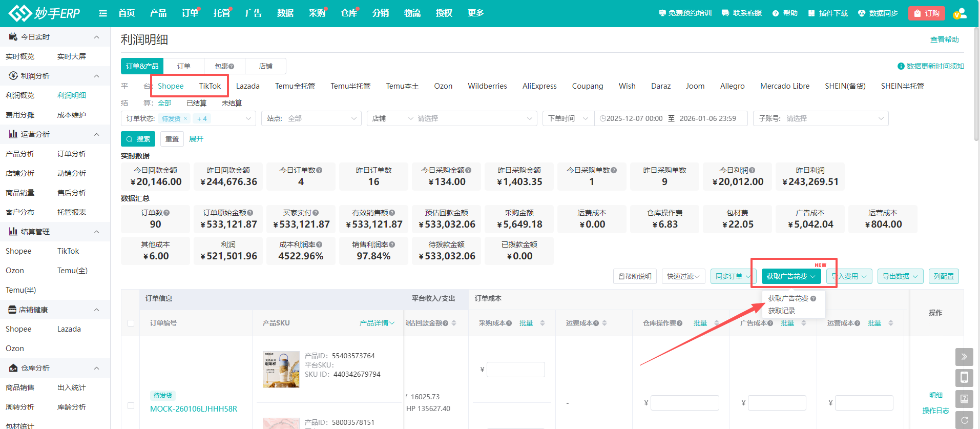Open the 站点 dropdown filter
Image resolution: width=980 pixels, height=429 pixels.
point(311,119)
